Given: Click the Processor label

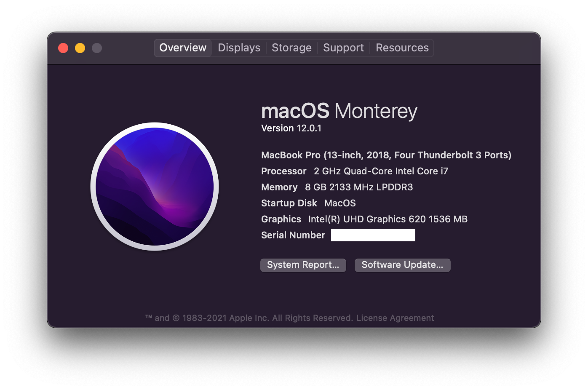Looking at the screenshot, I should click(284, 171).
